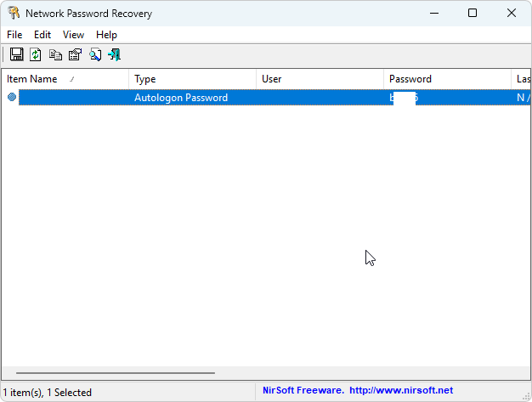
Task: Open the File menu
Action: [x=14, y=35]
